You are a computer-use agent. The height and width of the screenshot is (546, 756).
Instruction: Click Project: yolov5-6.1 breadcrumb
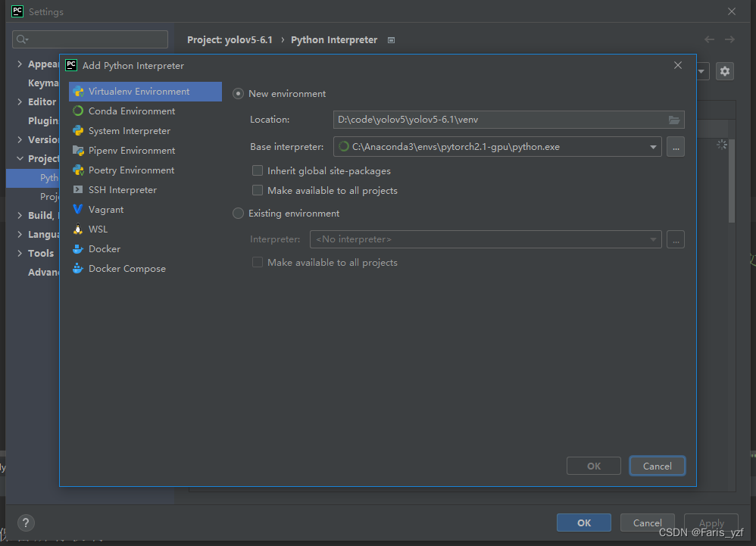(230, 40)
